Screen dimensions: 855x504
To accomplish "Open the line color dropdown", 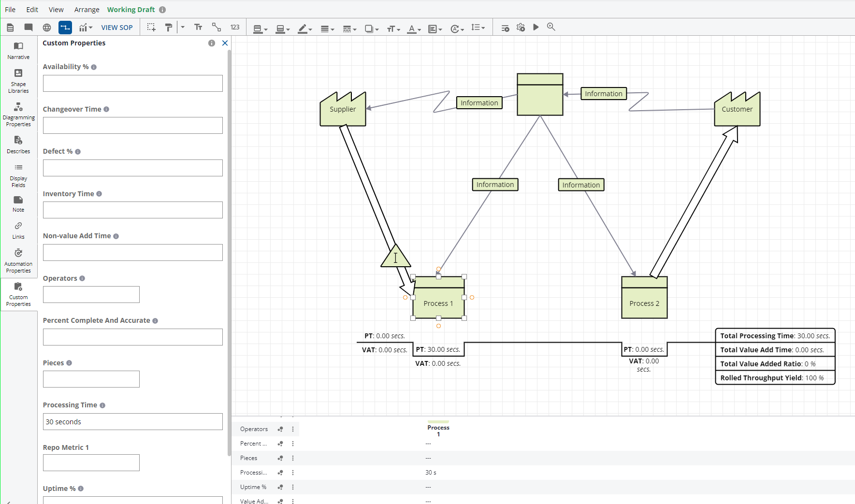I will (x=305, y=29).
